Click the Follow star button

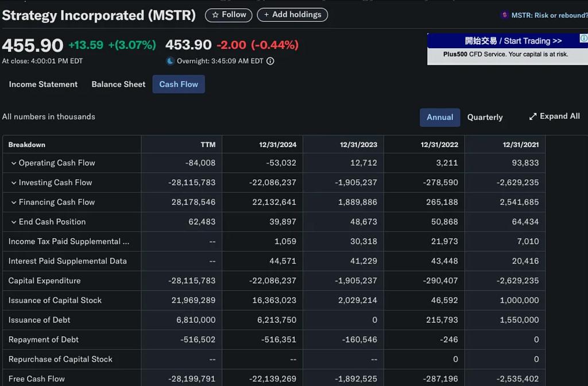coord(229,15)
